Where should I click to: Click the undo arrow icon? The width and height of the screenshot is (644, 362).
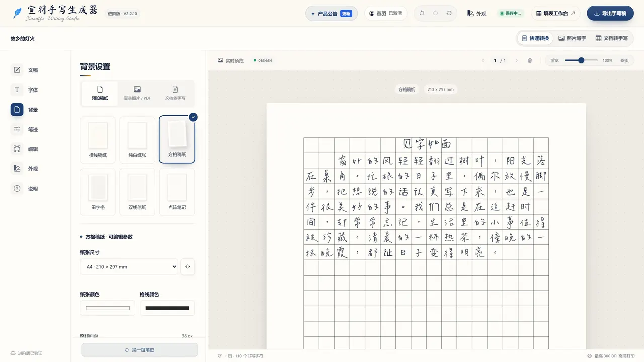[422, 13]
